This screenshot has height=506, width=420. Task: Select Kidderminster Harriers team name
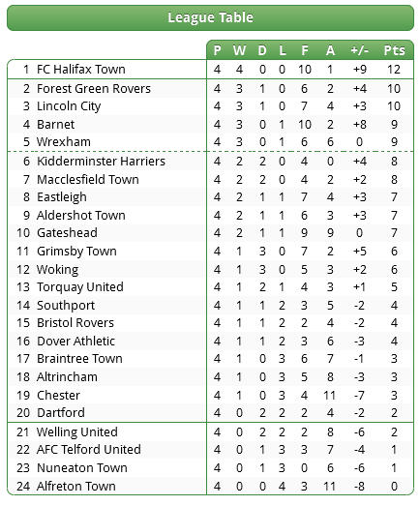pyautogui.click(x=101, y=161)
